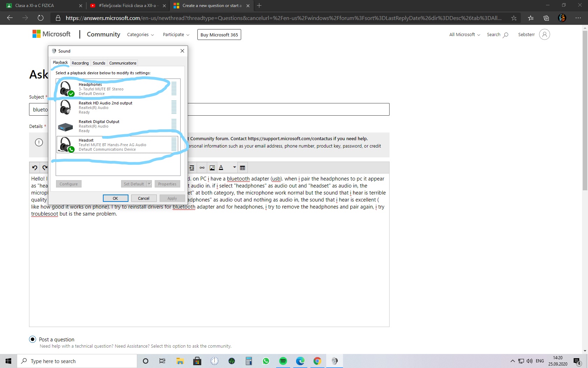588x368 pixels.
Task: Click browser back arrow
Action: pos(10,18)
